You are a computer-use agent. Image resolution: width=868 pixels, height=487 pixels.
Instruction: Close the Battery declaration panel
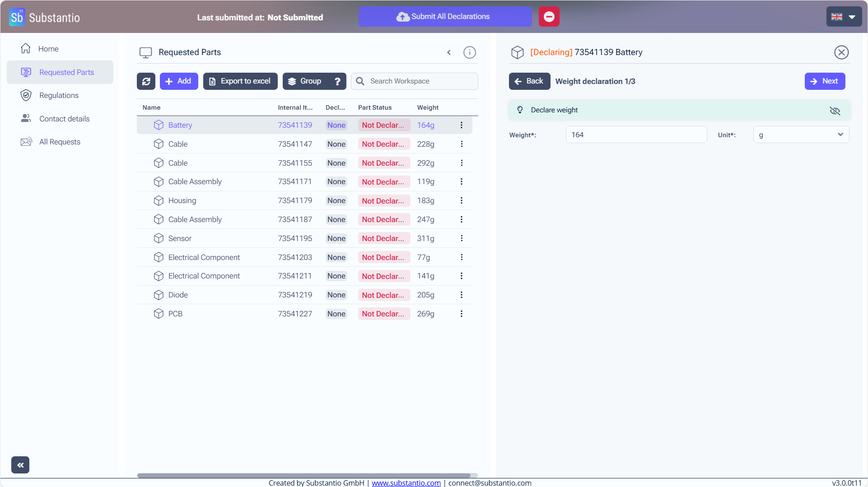coord(841,52)
